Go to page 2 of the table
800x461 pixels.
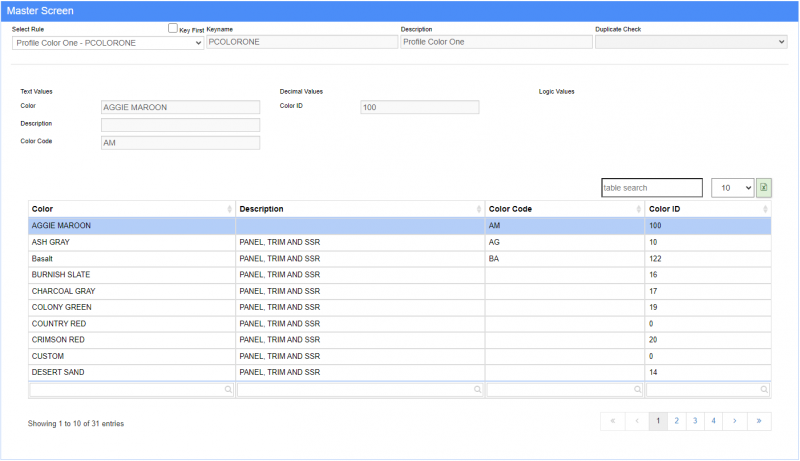pos(677,421)
